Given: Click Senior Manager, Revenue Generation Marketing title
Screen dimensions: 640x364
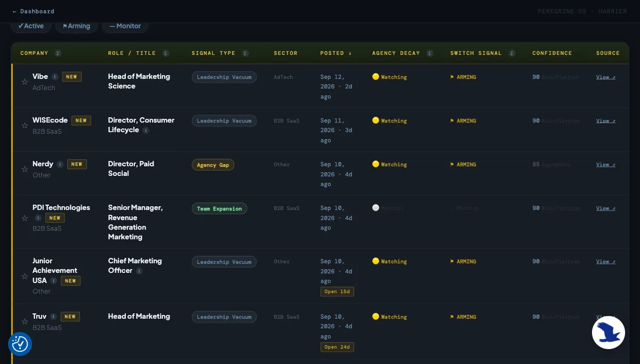Looking at the screenshot, I should pos(135,222).
